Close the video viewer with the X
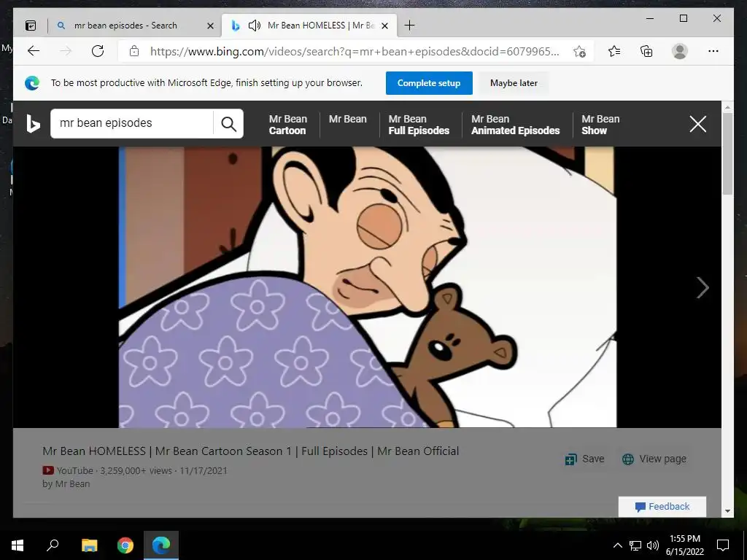Viewport: 747px width, 560px height. 698,124
